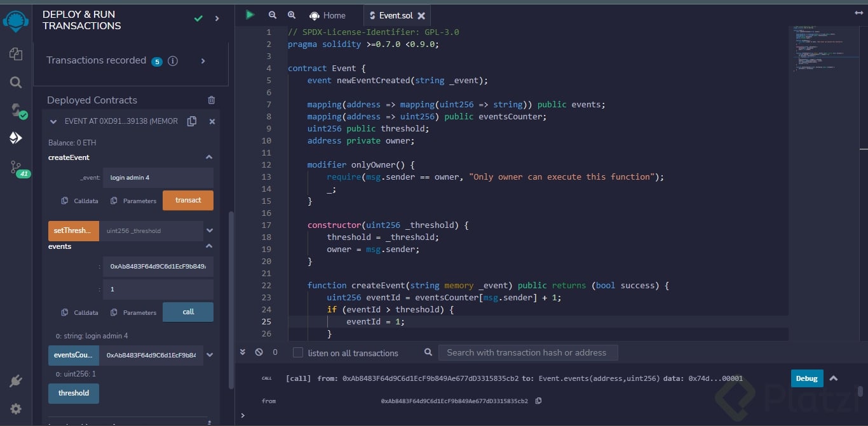Clear the terminal console
The height and width of the screenshot is (426, 868).
coord(259,352)
